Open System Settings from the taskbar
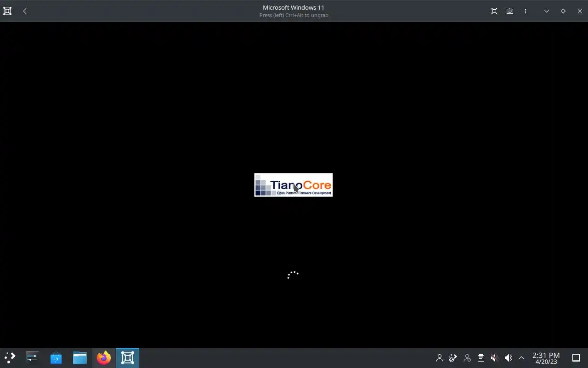This screenshot has width=588, height=368. (x=32, y=357)
